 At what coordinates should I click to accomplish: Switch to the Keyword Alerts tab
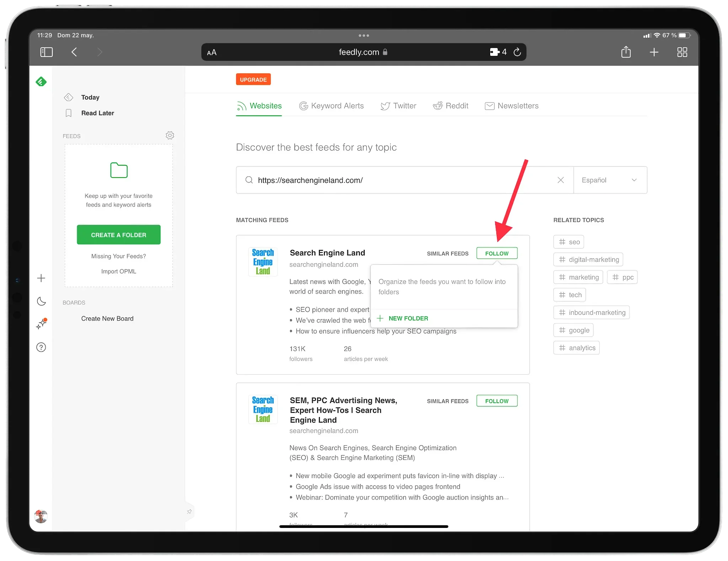tap(331, 106)
